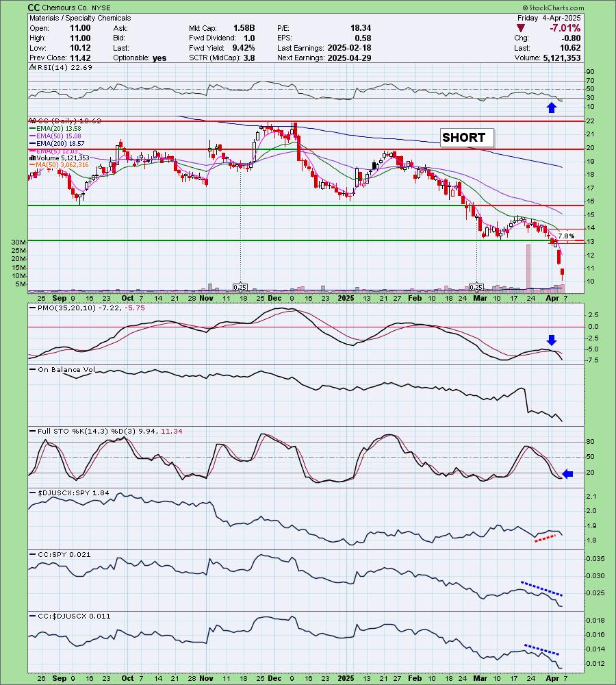Image resolution: width=616 pixels, height=685 pixels.
Task: Click the MA(50) 3,062,316 volume legend entry
Action: [60, 164]
